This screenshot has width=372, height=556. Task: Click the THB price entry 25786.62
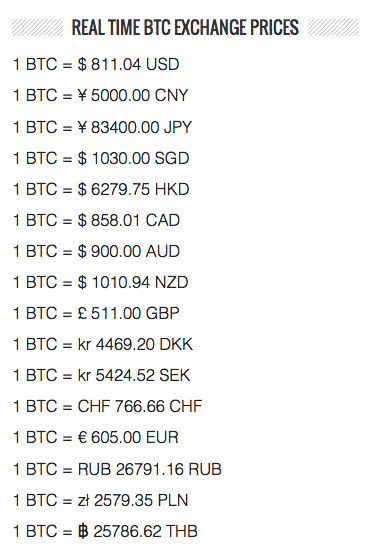point(105,531)
